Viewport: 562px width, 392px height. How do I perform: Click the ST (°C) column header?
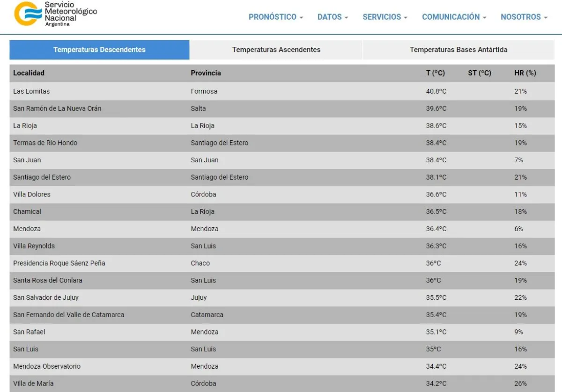[479, 73]
